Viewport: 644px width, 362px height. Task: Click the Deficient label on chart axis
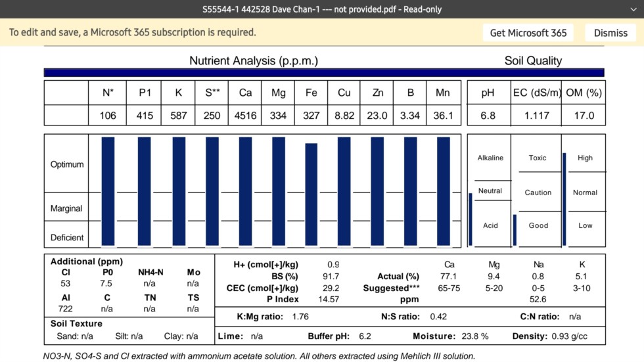(67, 238)
